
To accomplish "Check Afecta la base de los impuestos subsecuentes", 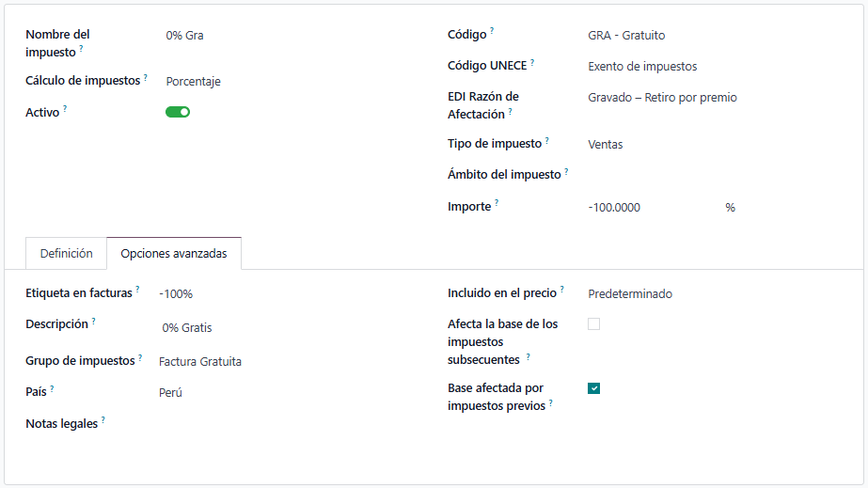I will coord(593,324).
